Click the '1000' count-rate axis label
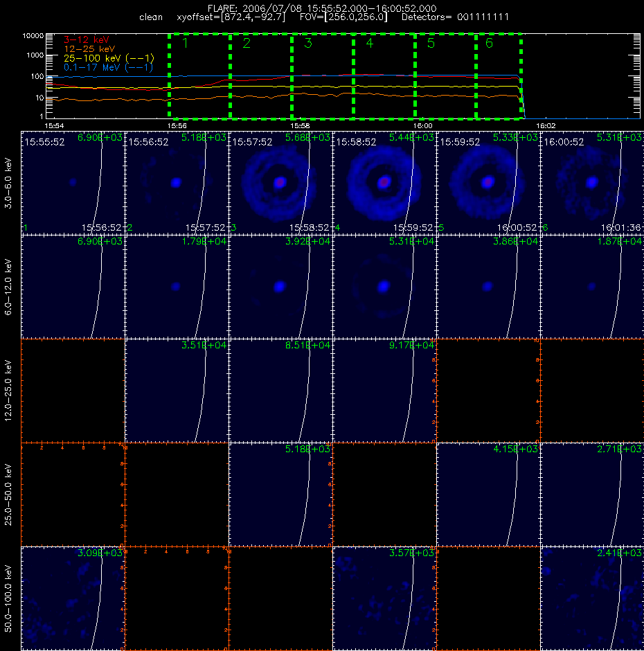The height and width of the screenshot is (651, 644). coord(35,55)
